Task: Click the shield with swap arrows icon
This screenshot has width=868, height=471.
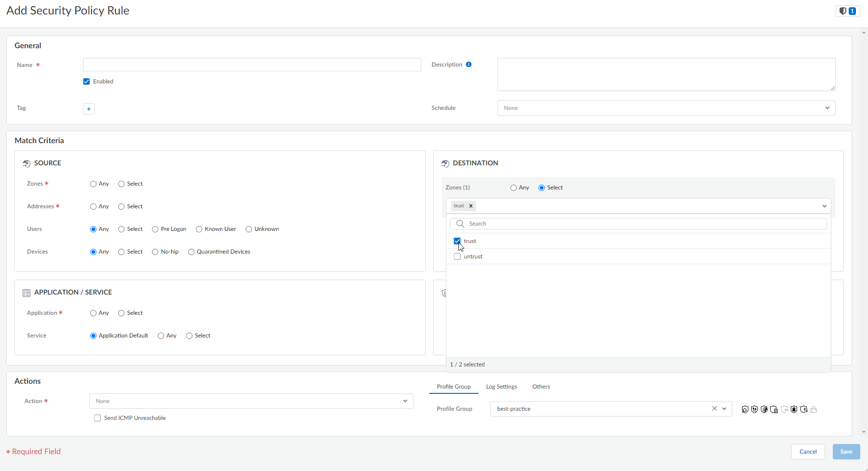Action: (803, 409)
